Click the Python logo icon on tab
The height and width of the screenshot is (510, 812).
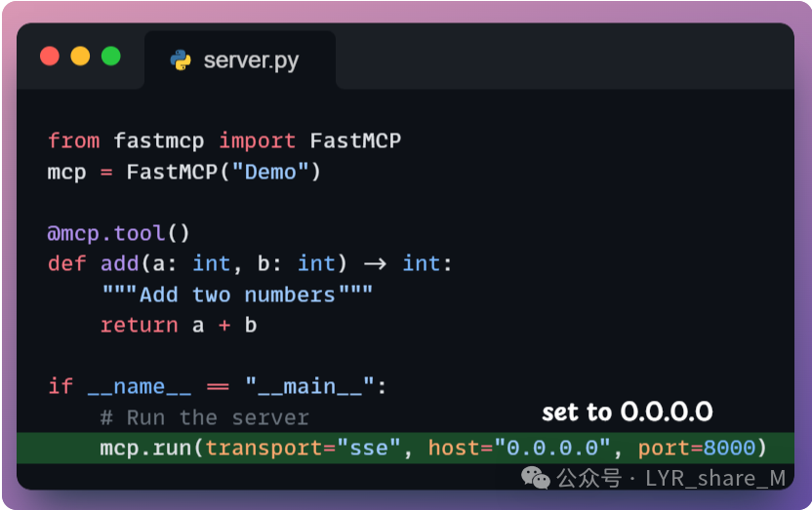(x=181, y=60)
